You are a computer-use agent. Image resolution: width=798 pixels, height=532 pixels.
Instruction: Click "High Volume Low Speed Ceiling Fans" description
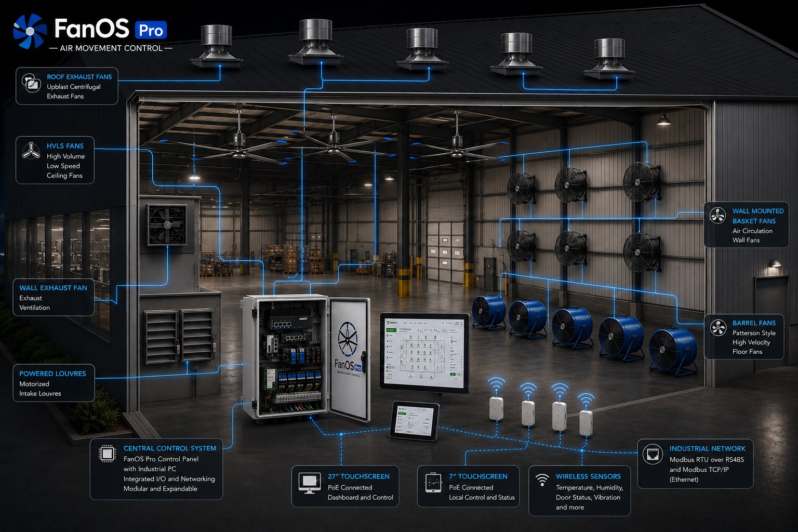click(65, 166)
